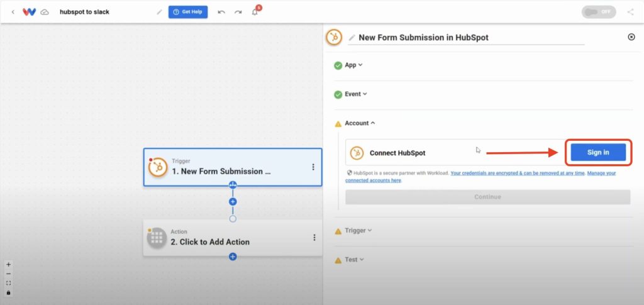Image resolution: width=644 pixels, height=305 pixels.
Task: Fit the canvas to view
Action: pyautogui.click(x=9, y=283)
